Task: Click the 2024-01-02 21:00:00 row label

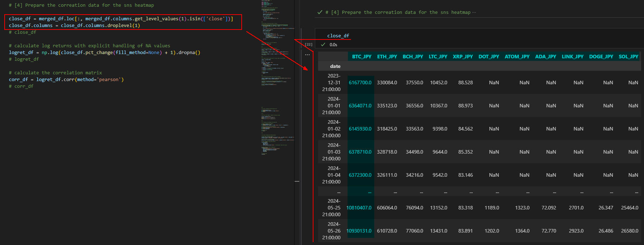Action: (331, 129)
